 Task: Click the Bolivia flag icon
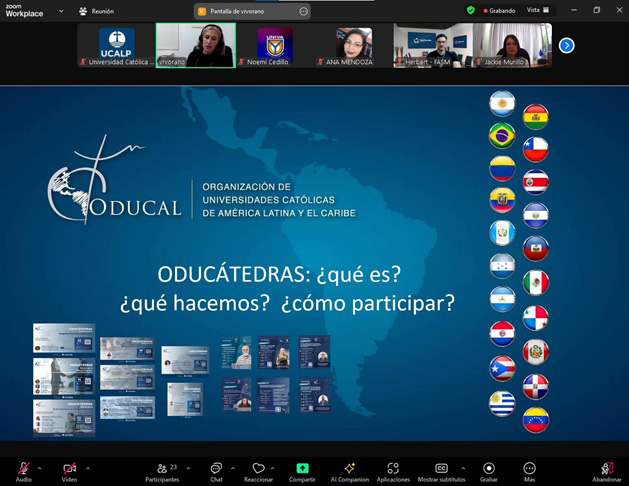point(536,117)
